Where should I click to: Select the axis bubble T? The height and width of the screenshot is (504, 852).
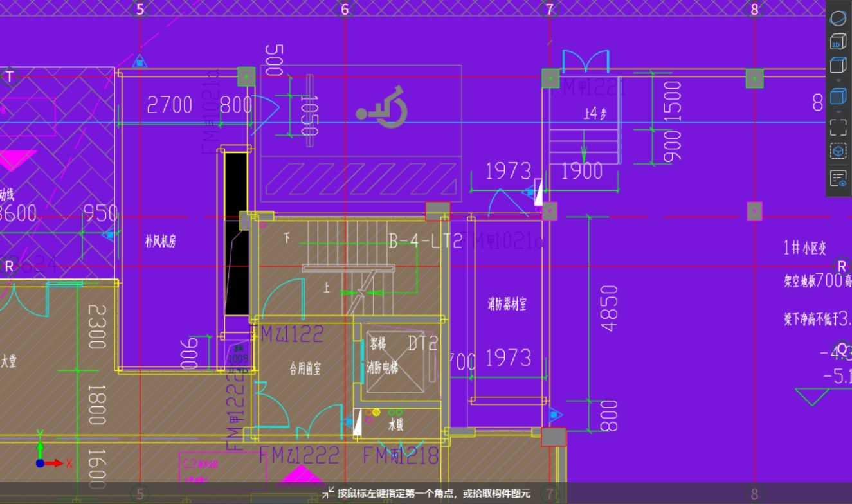pos(9,77)
